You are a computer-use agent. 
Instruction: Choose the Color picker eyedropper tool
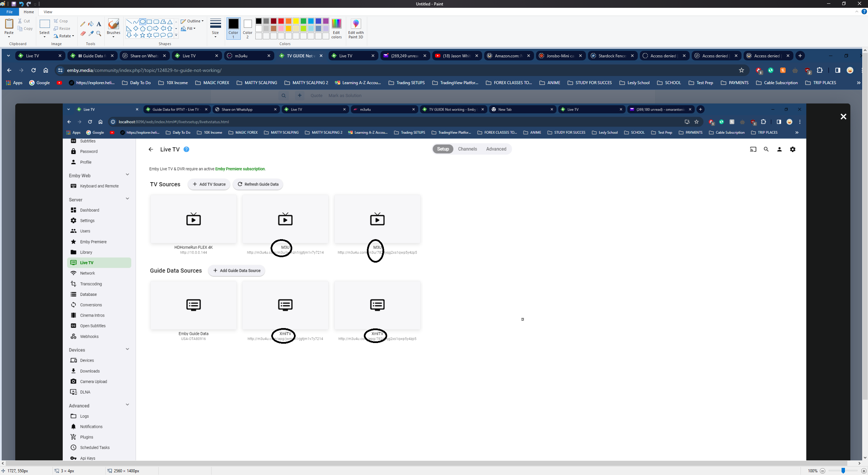91,33
